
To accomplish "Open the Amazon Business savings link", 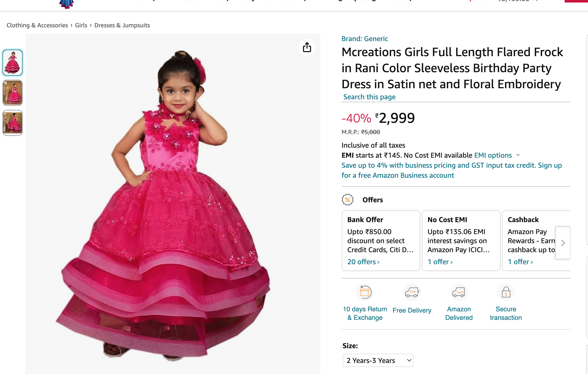I will pos(452,170).
